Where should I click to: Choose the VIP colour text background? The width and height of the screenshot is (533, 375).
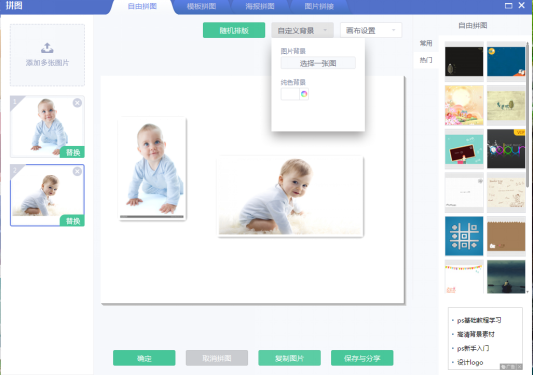click(x=506, y=149)
